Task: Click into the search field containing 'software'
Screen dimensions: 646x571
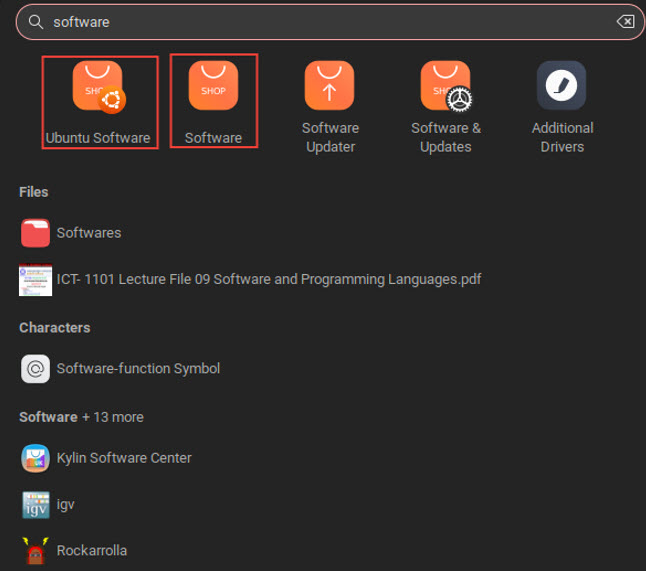Action: (x=330, y=22)
